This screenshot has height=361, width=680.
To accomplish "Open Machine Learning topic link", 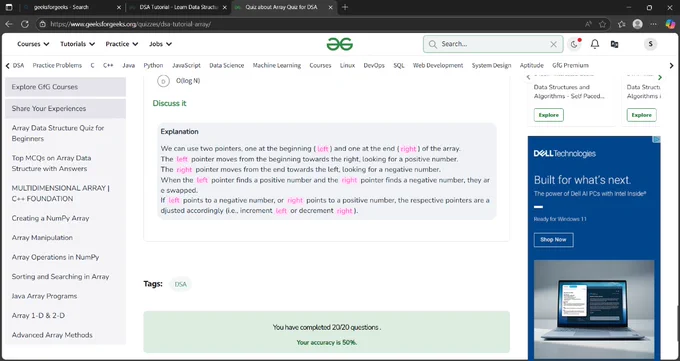I will click(277, 66).
